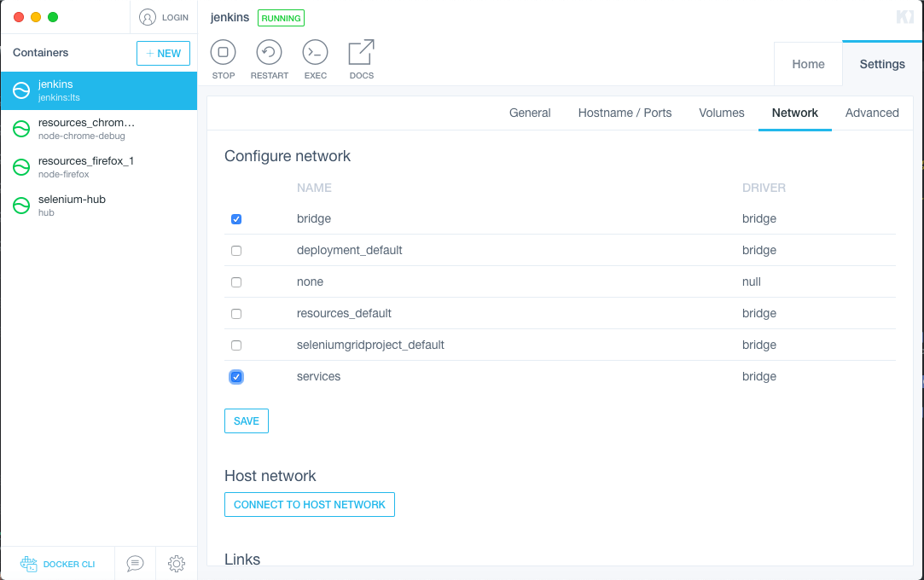Open the feedback chat icon

tap(134, 564)
